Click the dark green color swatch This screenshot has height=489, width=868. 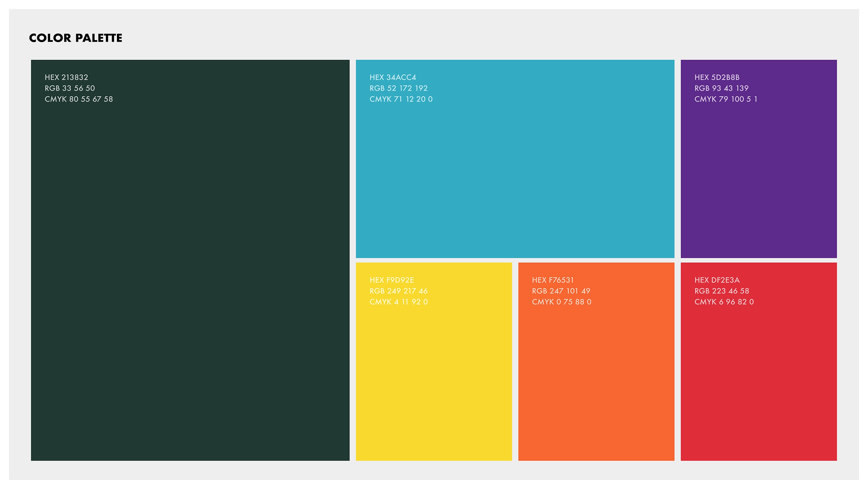pos(190,260)
